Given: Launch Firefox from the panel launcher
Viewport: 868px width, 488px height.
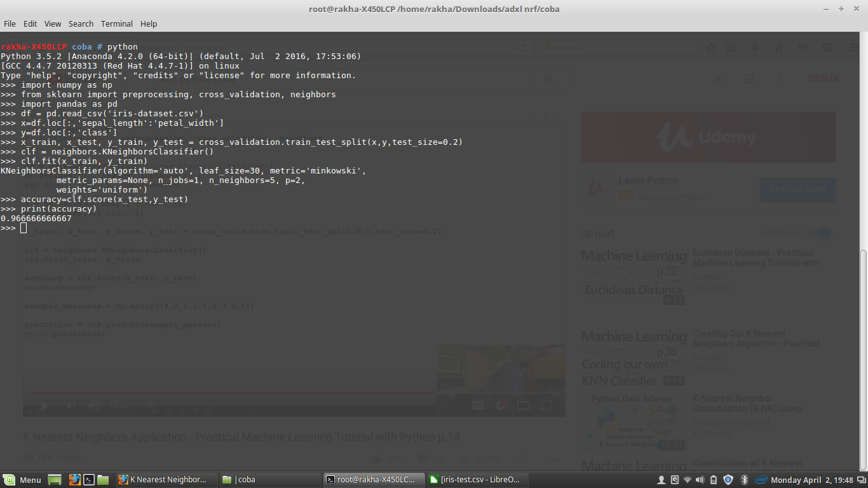Looking at the screenshot, I should pyautogui.click(x=74, y=480).
